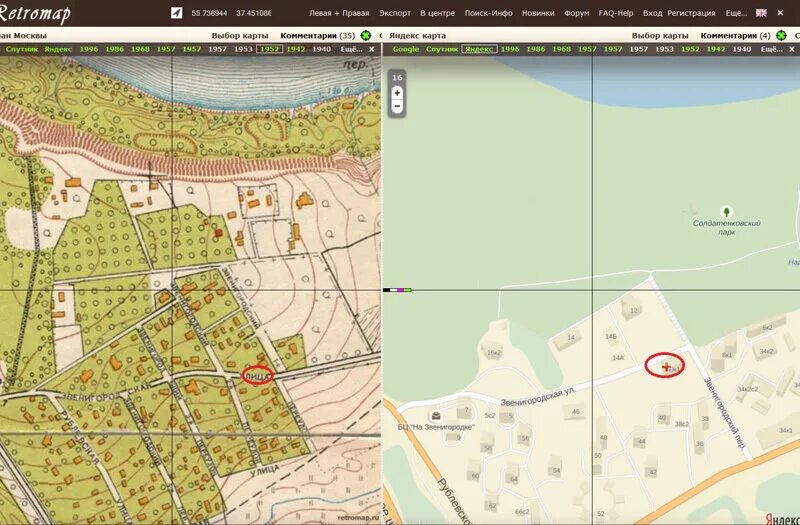Open left panel Выбор карты selector
This screenshot has height=525, width=800.
click(x=240, y=36)
